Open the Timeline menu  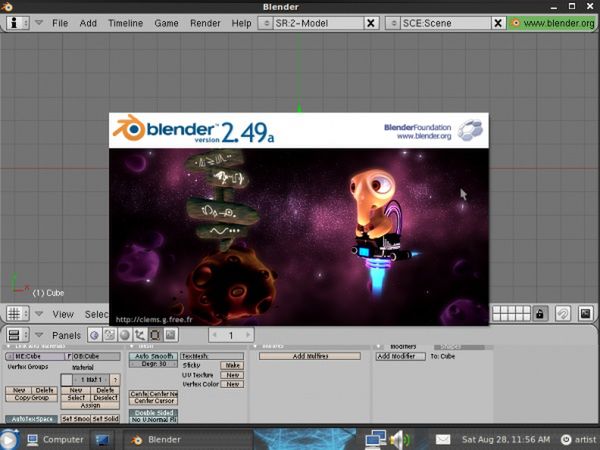tap(125, 23)
